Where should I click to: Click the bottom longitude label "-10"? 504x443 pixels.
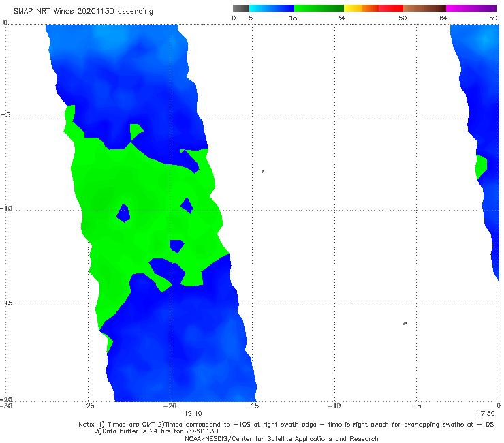[334, 406]
